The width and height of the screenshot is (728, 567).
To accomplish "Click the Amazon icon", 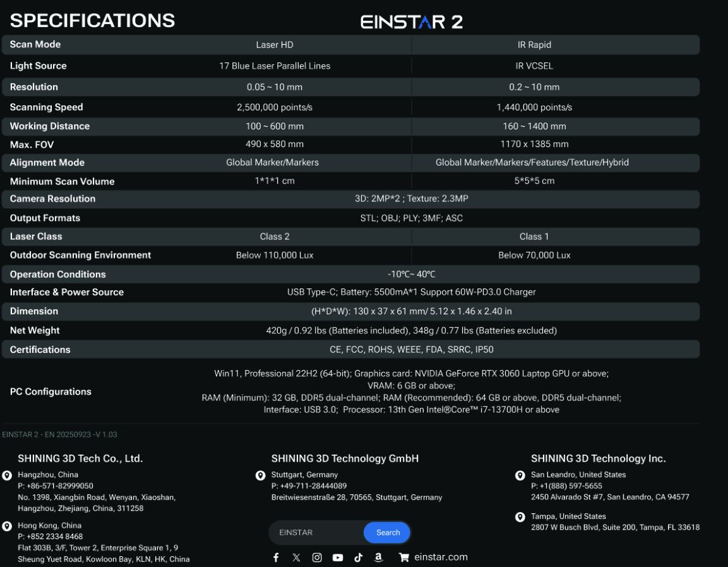I will (x=378, y=558).
